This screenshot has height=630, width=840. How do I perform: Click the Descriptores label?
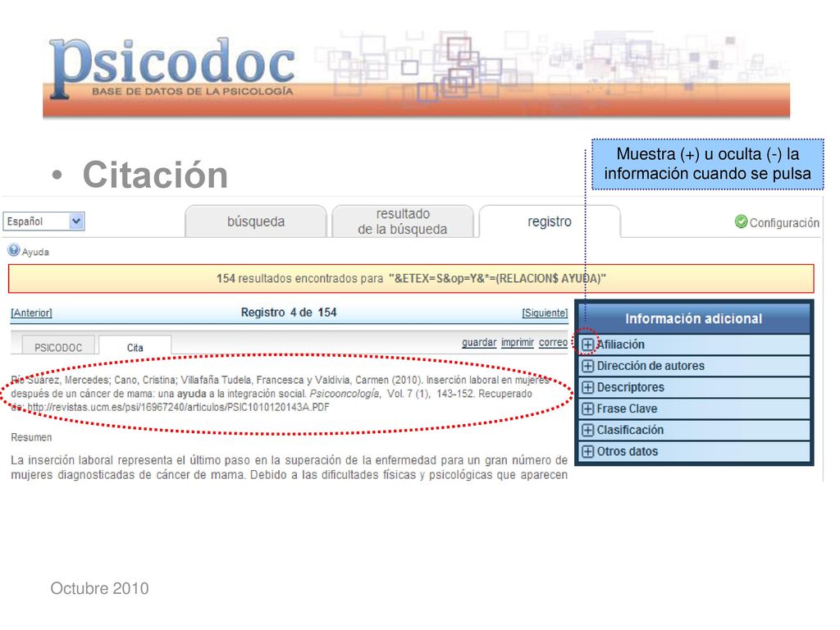coord(631,387)
